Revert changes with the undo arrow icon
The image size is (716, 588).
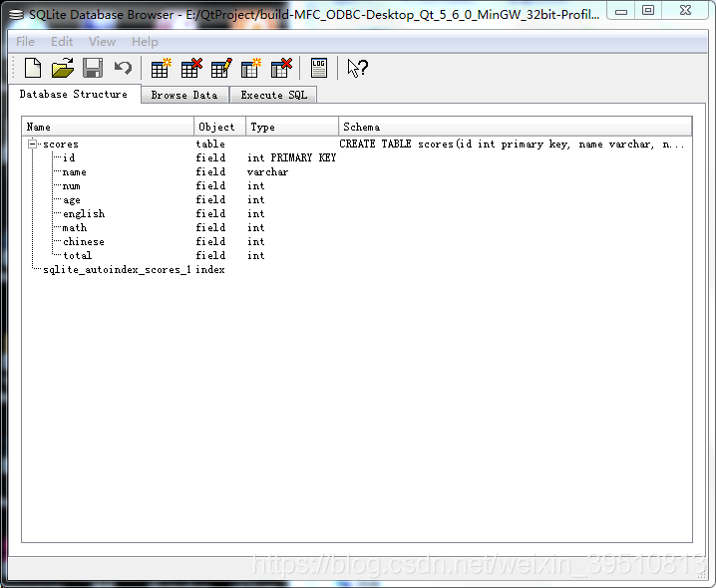(123, 68)
